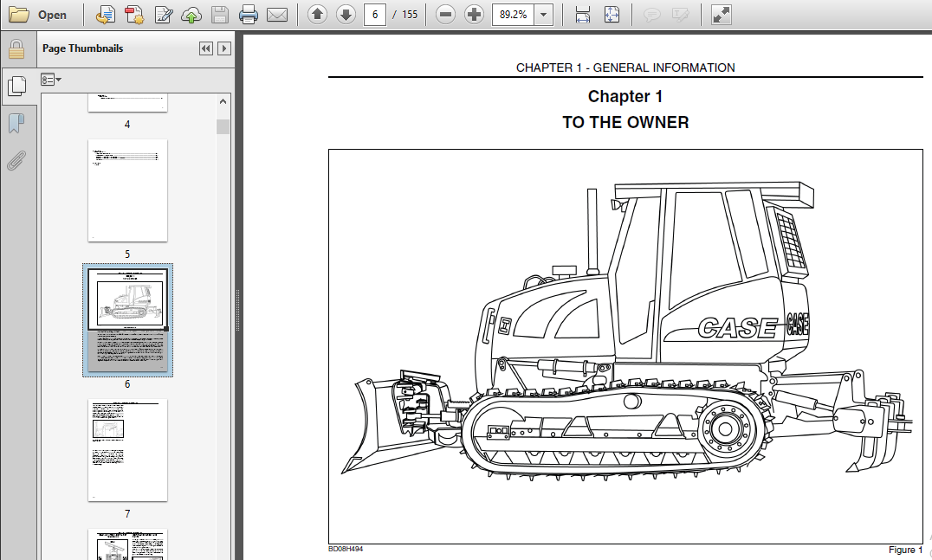The image size is (932, 560).
Task: Click the zoom out minus button
Action: [445, 15]
